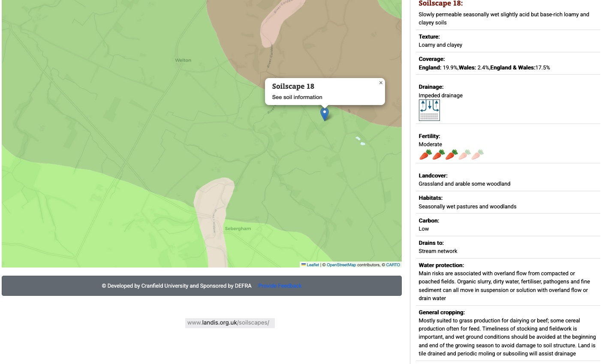
Task: Click the Soilscape 18 popup title
Action: [293, 87]
